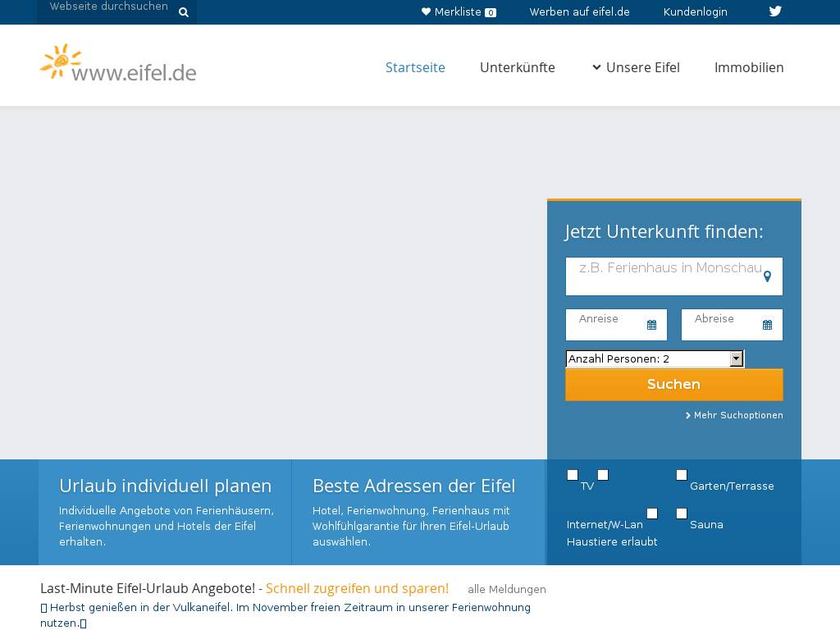The width and height of the screenshot is (840, 630).
Task: Open the Abreise calendar icon
Action: 767,325
